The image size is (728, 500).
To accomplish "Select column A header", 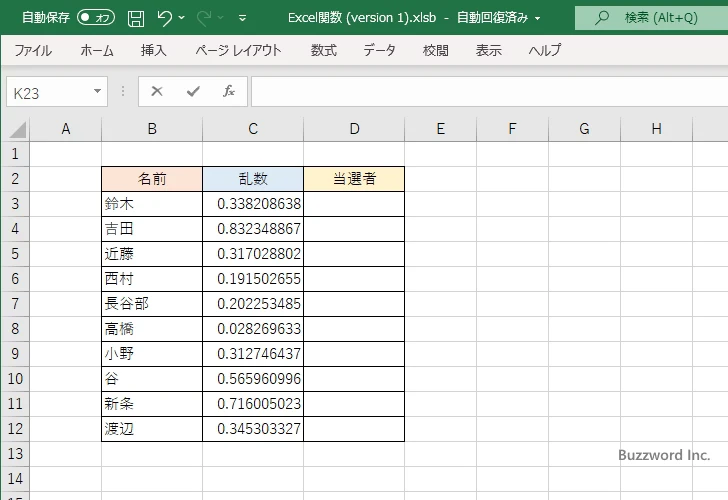I will point(65,129).
